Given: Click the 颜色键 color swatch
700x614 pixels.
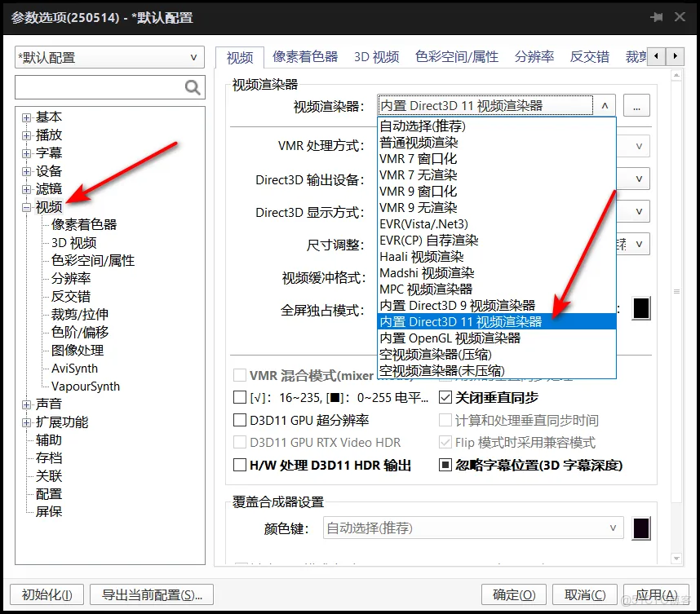Looking at the screenshot, I should point(641,528).
